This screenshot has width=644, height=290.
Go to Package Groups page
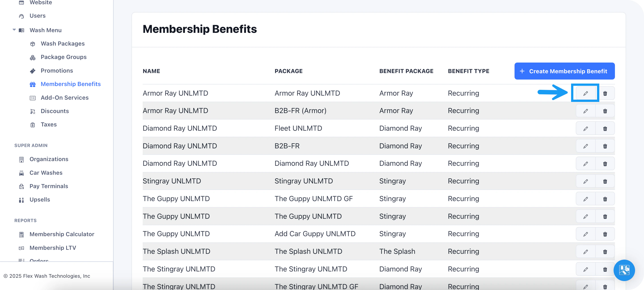[64, 57]
